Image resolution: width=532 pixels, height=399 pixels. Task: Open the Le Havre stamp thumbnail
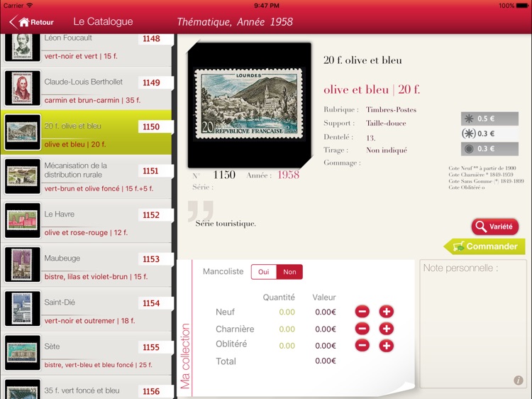(23, 220)
